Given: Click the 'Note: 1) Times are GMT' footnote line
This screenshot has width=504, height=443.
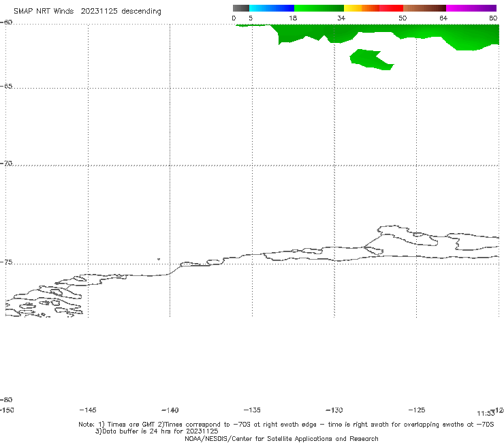Looking at the screenshot, I should pyautogui.click(x=286, y=425).
